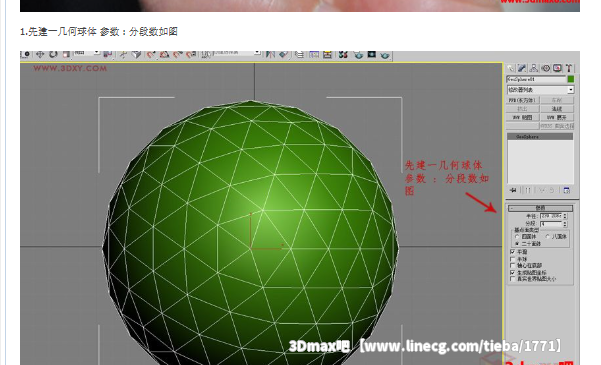Open the named selection sets dropdown
This screenshot has height=365, width=601.
(x=235, y=53)
